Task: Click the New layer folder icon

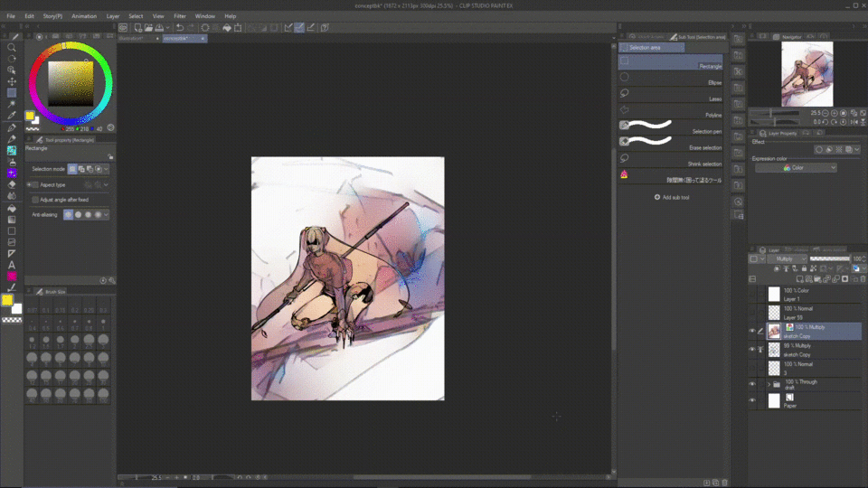Action: 817,279
